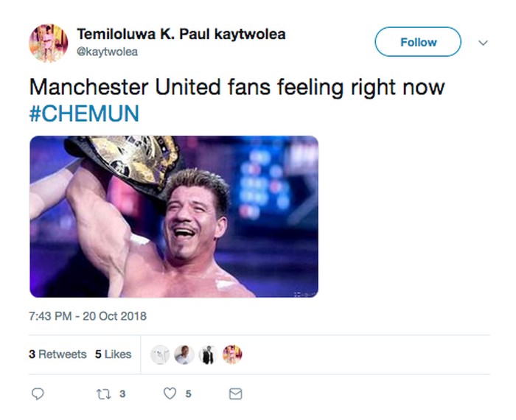This screenshot has height=420, width=516.
Task: Click the reply speech bubble icon
Action: pos(39,394)
